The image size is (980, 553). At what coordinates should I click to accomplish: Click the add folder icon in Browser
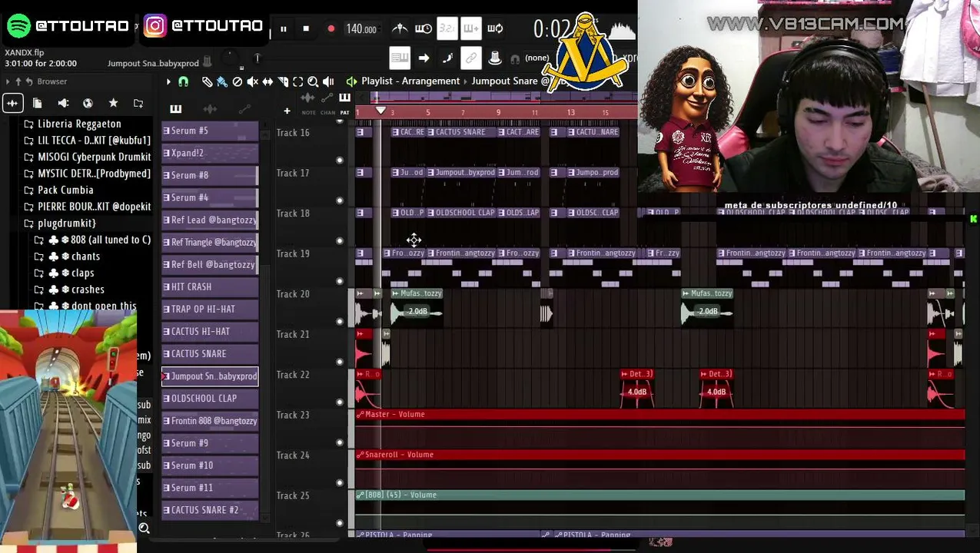point(138,103)
